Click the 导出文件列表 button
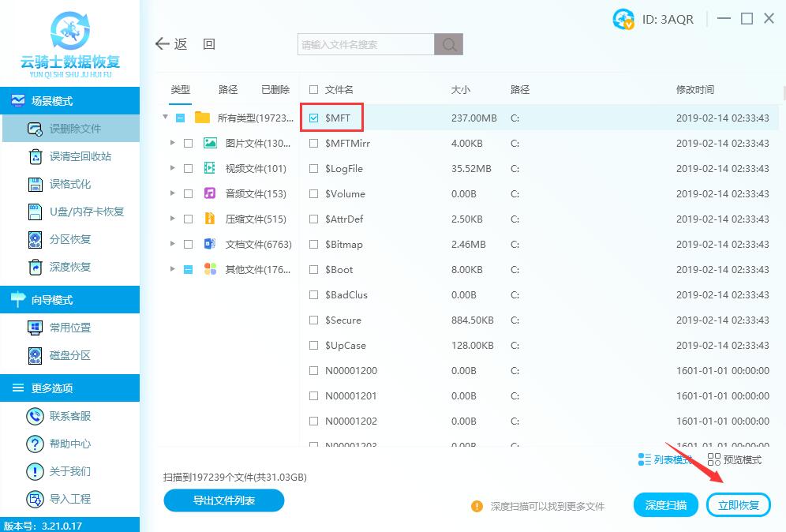 click(224, 500)
